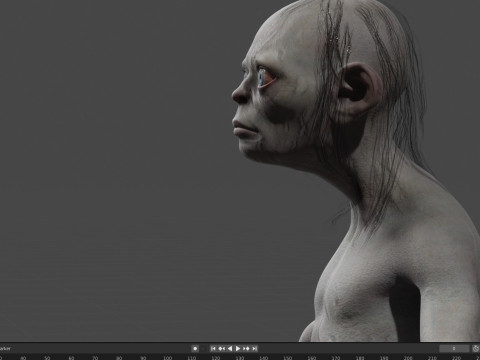Click frame 150 on the timeline ruler
This screenshot has height=360, width=480.
[288, 358]
